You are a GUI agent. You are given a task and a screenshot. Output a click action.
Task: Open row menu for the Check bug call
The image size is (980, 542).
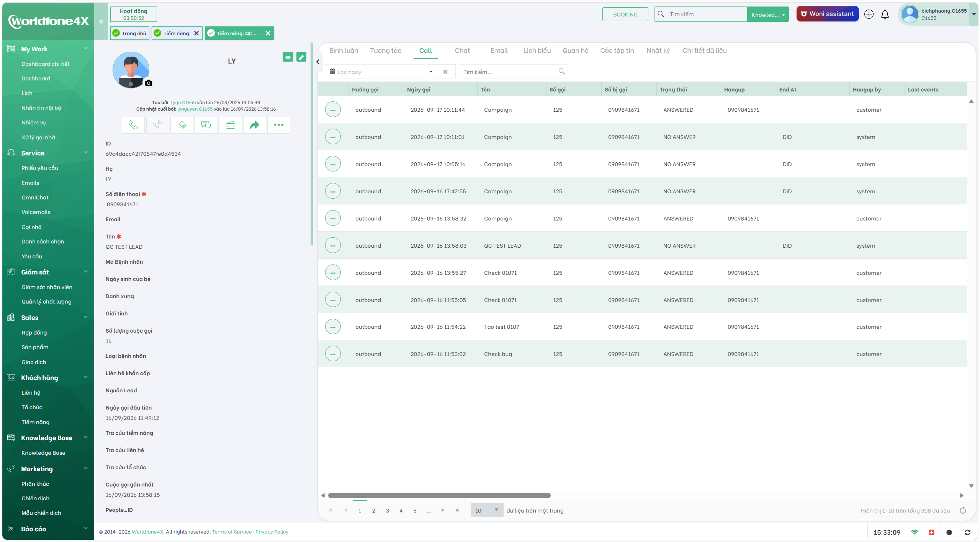click(333, 354)
